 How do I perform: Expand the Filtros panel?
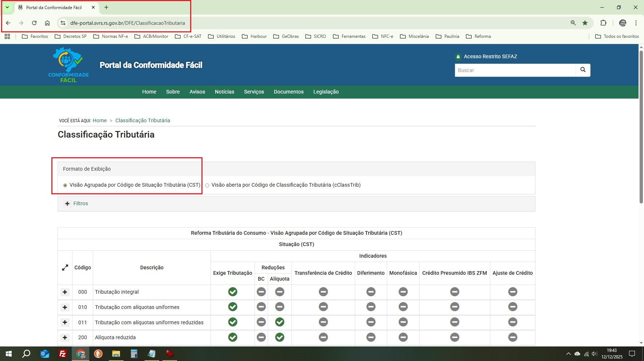click(x=77, y=203)
